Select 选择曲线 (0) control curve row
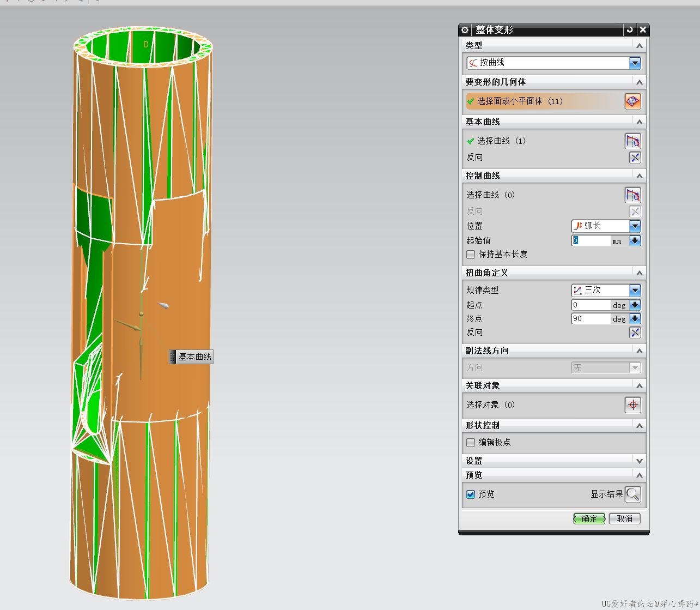This screenshot has width=700, height=610. coord(544,195)
